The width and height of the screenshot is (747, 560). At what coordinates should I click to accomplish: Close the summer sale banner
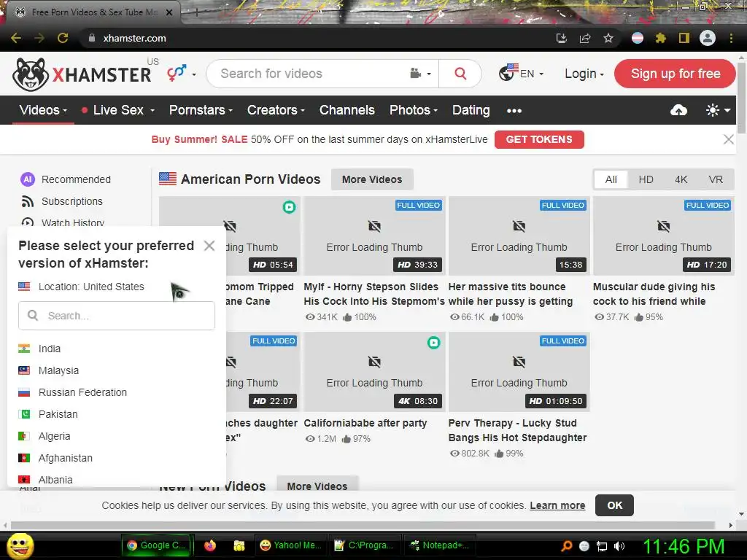coord(729,139)
